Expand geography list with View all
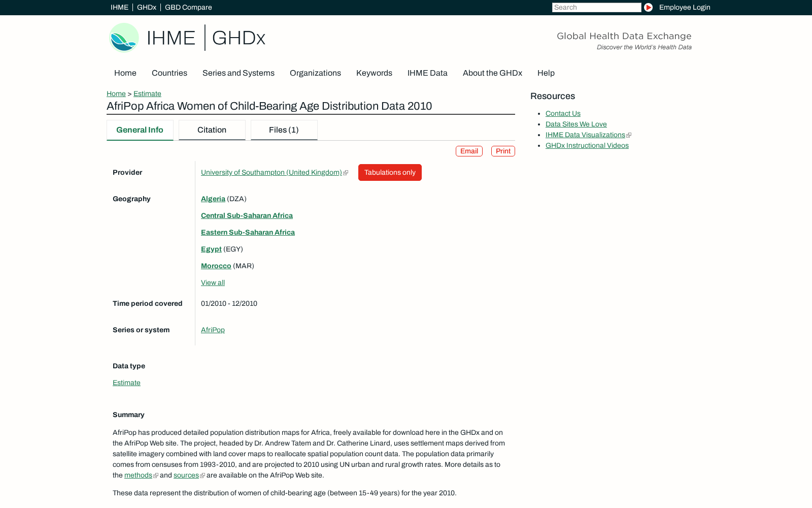This screenshot has height=508, width=812. tap(213, 282)
